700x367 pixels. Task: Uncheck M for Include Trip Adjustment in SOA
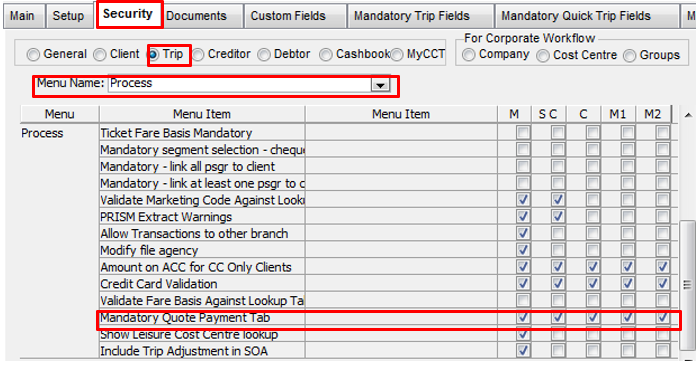[523, 351]
